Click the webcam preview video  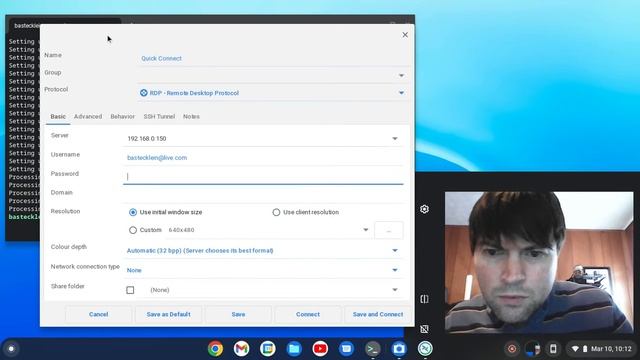pos(539,262)
